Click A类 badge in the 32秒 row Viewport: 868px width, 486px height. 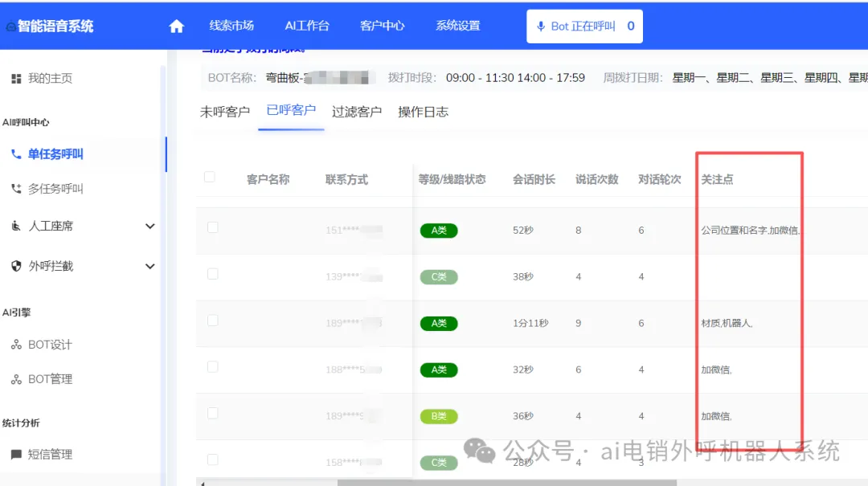(439, 370)
